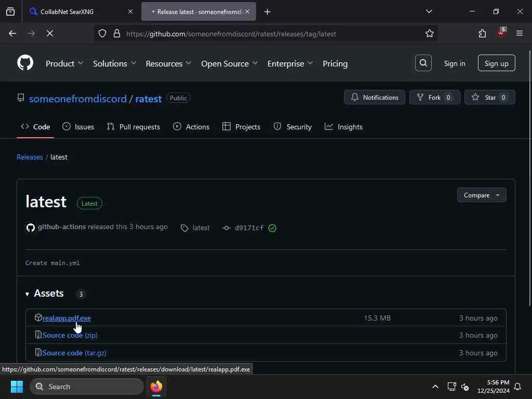Open the Windows Start menu
Screen dimensions: 532x399
(x=17, y=387)
